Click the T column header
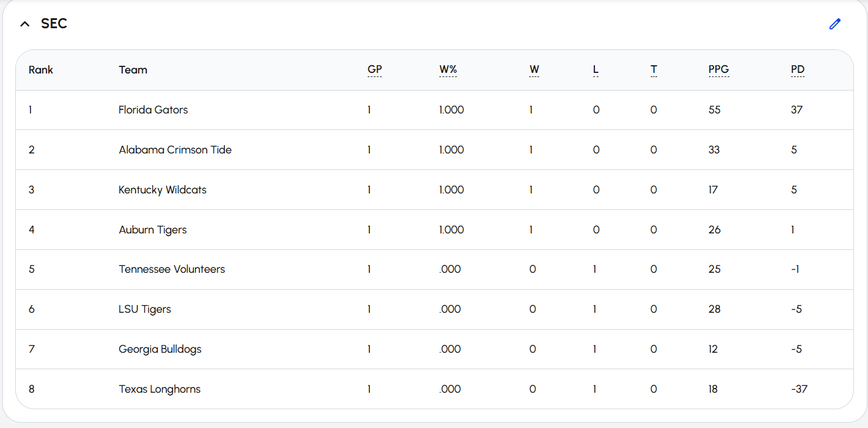The image size is (868, 428). 654,70
